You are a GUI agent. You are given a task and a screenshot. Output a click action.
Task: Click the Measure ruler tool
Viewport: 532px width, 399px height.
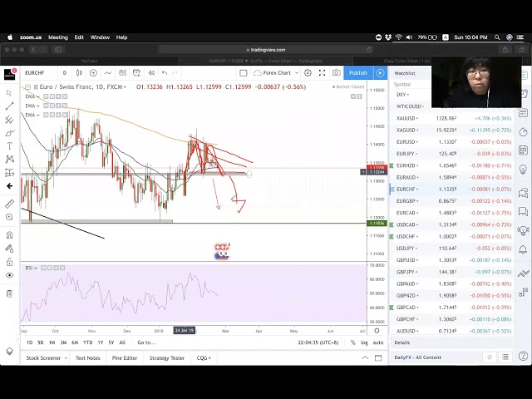[x=10, y=204]
